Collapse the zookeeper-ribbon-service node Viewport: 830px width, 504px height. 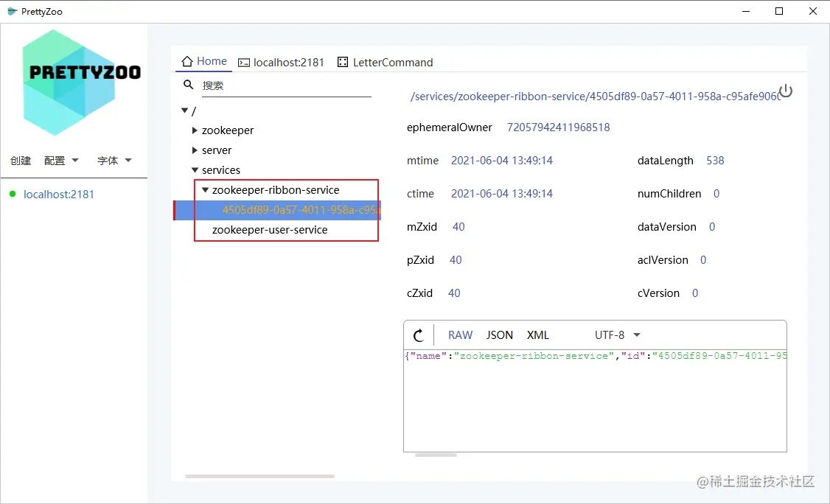click(205, 190)
